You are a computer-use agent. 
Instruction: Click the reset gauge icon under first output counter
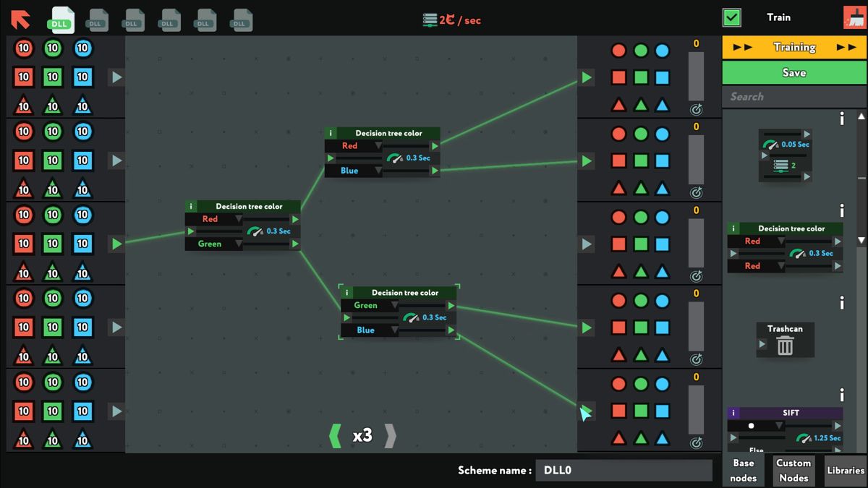[x=696, y=109]
